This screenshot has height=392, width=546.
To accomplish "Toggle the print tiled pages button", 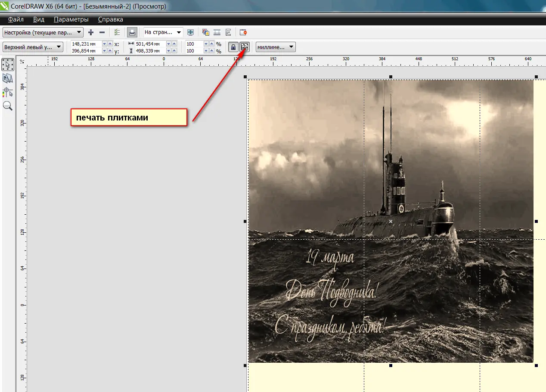I will (x=245, y=47).
